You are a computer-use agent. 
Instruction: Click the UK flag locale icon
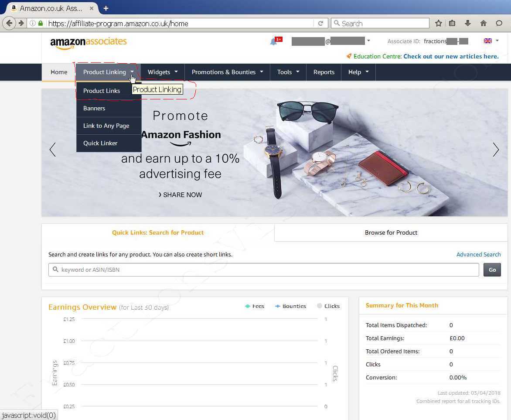tap(488, 41)
